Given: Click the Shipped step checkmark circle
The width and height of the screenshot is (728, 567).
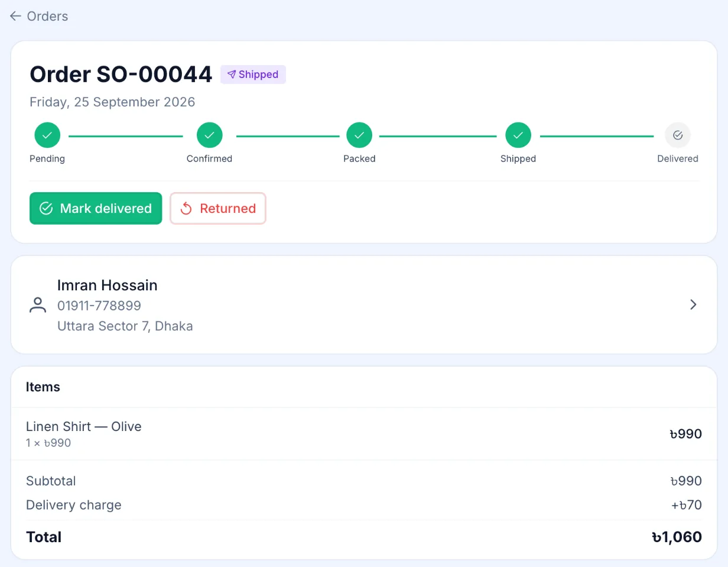Looking at the screenshot, I should click(x=518, y=135).
